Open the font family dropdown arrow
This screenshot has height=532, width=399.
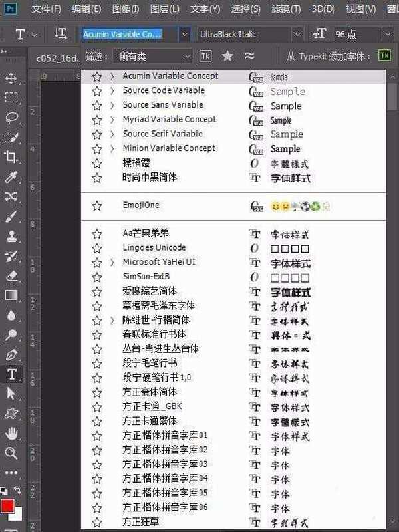(x=184, y=34)
